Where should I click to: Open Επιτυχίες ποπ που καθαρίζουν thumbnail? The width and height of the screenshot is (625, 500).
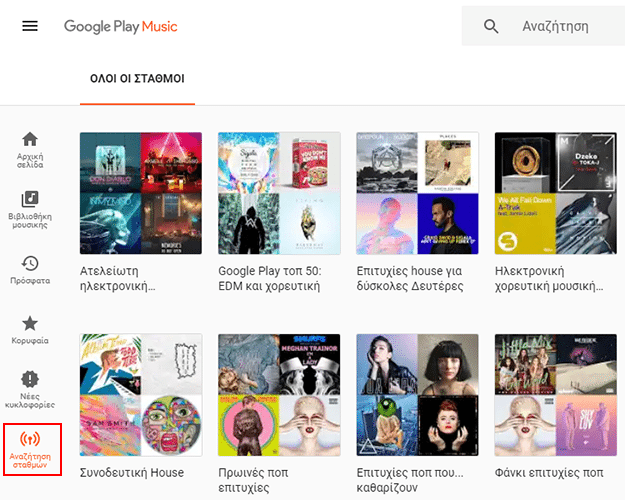point(417,395)
